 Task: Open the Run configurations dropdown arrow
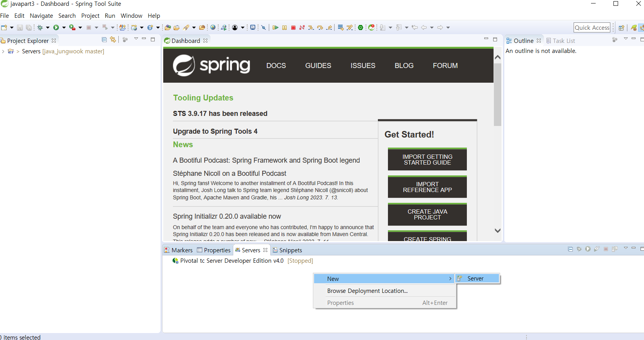[x=64, y=27]
